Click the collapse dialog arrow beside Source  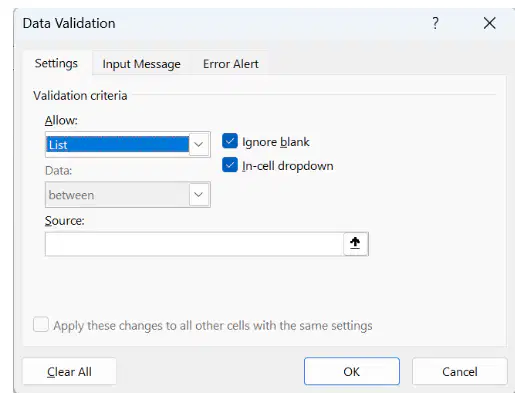coord(355,244)
